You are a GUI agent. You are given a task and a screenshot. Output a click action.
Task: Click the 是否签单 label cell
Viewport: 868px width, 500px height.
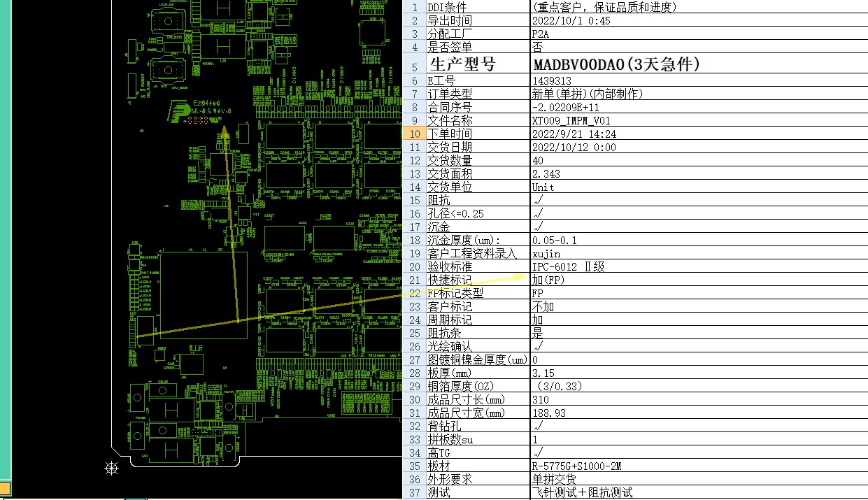[478, 47]
